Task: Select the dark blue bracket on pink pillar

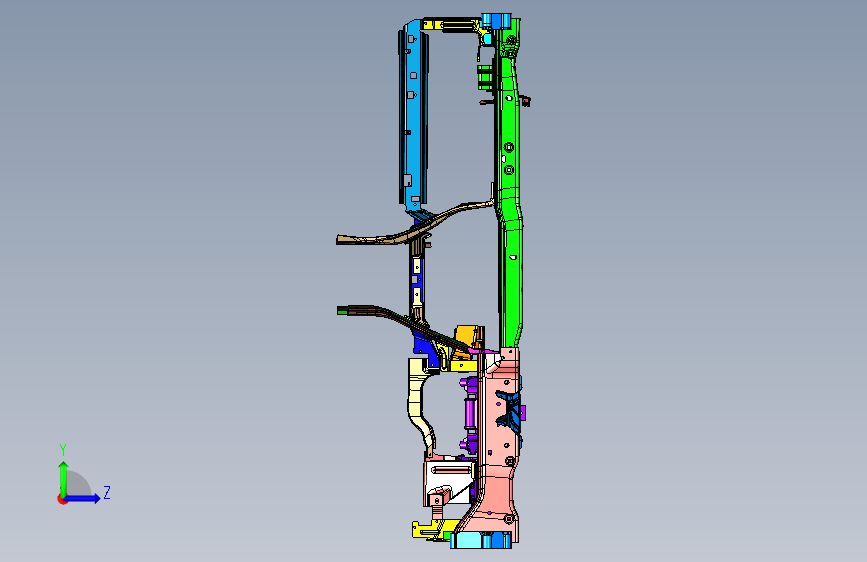Action: [510, 410]
